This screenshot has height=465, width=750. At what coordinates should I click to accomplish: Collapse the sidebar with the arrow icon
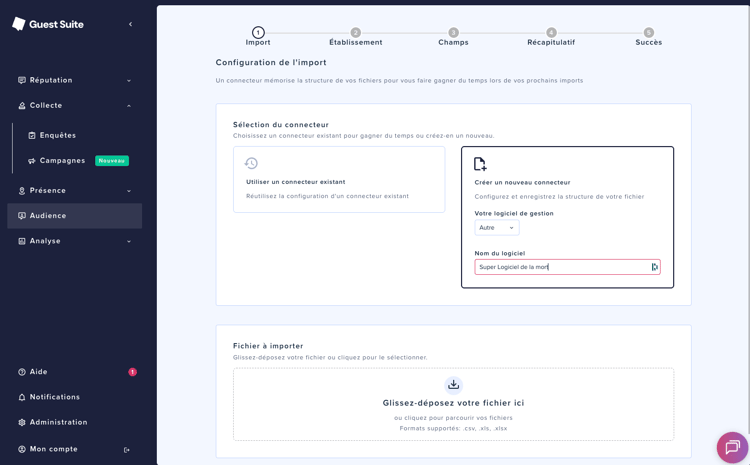point(130,24)
